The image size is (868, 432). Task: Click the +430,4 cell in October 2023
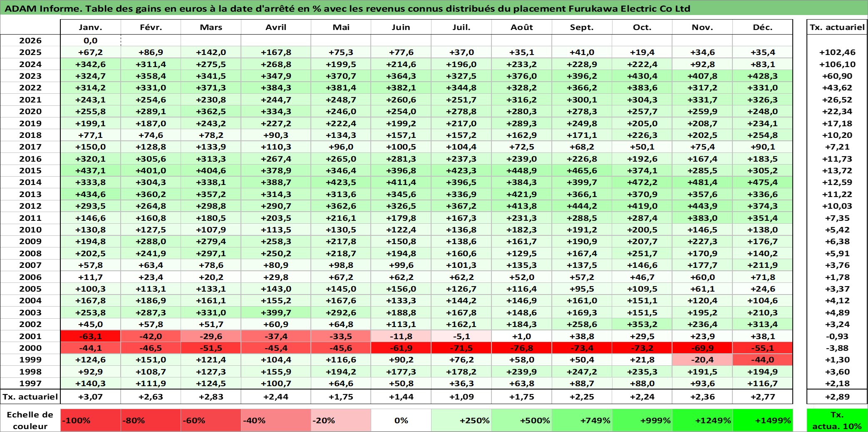tap(642, 76)
